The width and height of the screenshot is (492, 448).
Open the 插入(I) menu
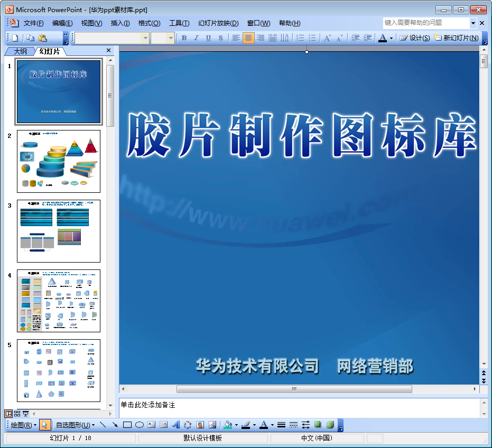(x=120, y=23)
